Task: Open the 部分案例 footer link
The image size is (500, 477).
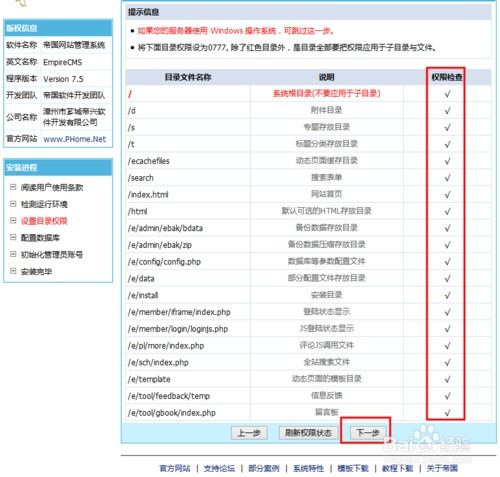Action: [x=264, y=468]
